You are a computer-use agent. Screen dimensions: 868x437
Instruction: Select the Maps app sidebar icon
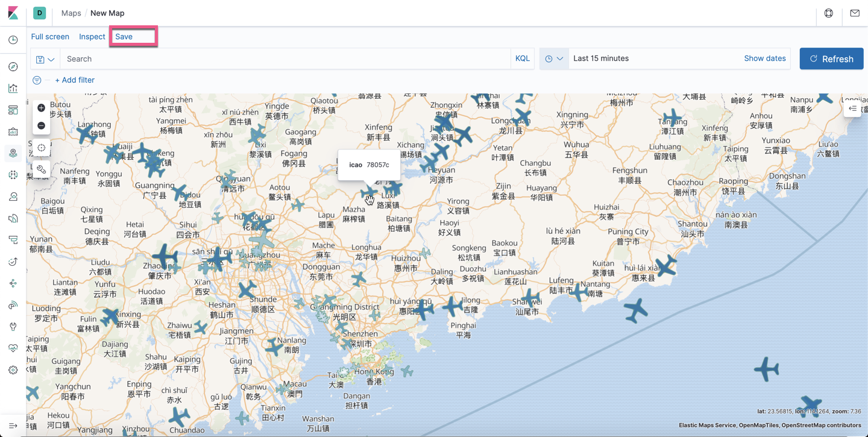click(x=13, y=154)
